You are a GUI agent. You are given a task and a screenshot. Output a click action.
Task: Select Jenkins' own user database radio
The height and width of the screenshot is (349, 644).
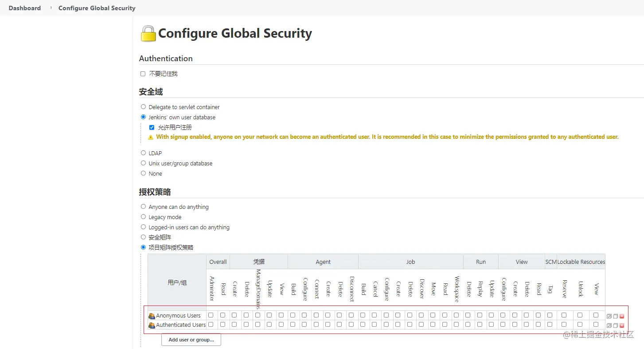tap(143, 117)
